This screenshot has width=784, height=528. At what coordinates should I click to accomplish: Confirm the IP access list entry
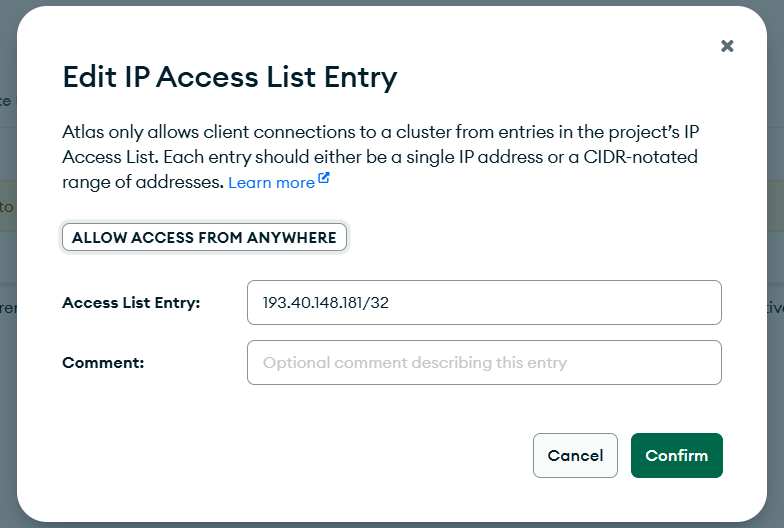click(x=676, y=455)
